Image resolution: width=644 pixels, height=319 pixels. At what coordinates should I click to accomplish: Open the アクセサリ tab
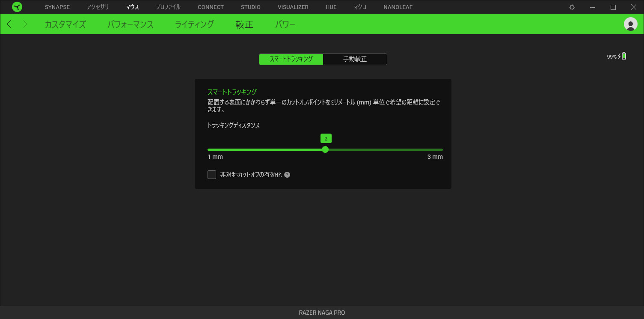click(x=98, y=7)
